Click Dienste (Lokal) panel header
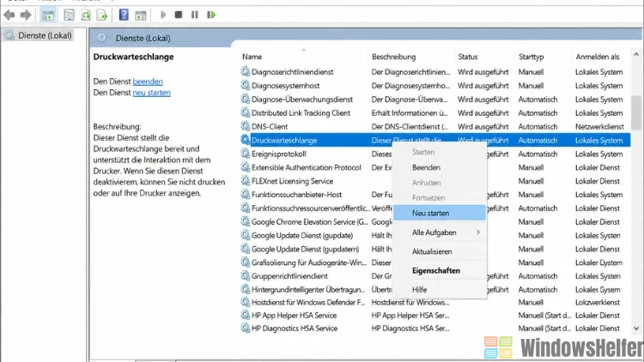 [143, 38]
